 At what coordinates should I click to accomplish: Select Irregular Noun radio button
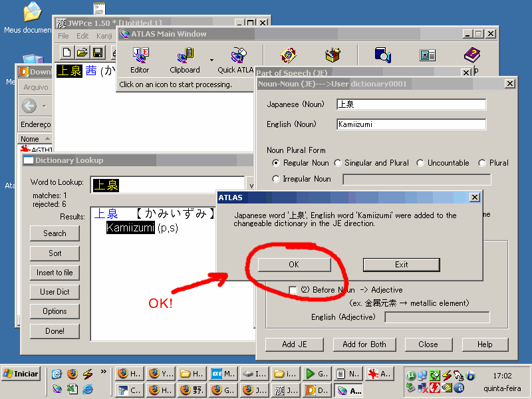click(276, 179)
